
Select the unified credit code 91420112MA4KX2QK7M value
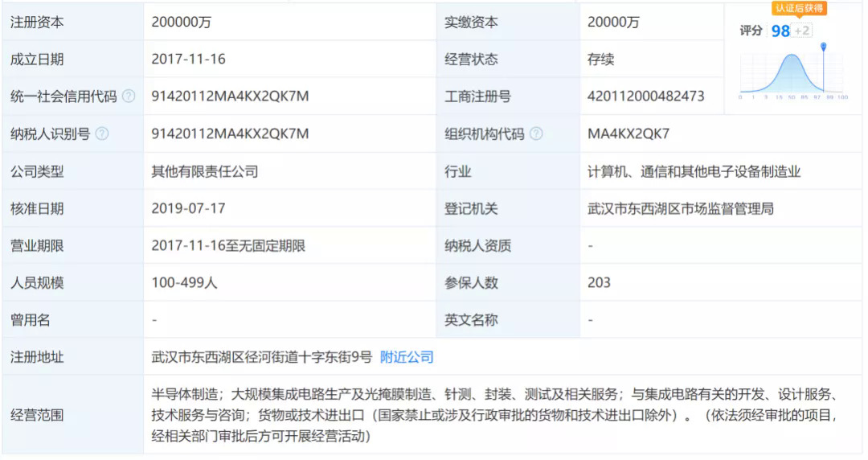[230, 97]
